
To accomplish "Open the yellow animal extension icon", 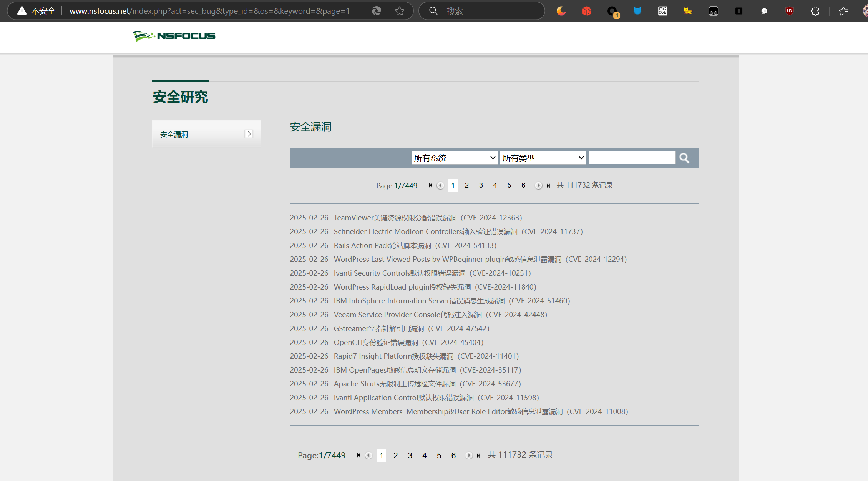I will [x=688, y=11].
